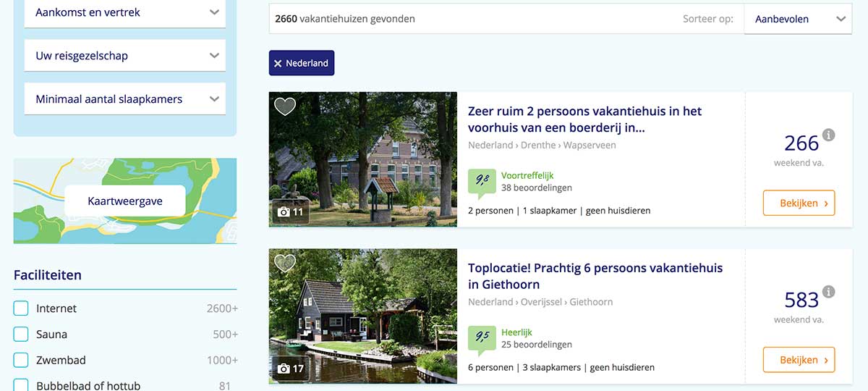
Task: Favorite the Wapserveen farmhouse with heart icon
Action: (285, 106)
